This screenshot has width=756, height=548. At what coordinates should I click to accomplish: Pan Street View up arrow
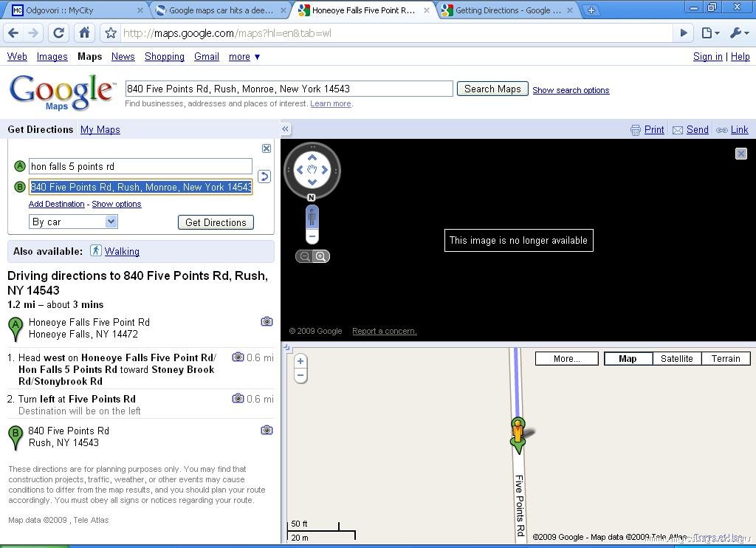[x=312, y=157]
